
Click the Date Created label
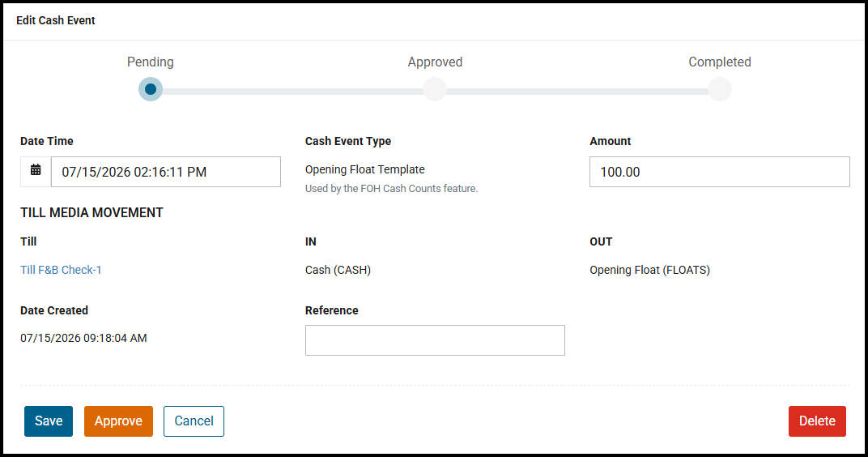click(x=54, y=310)
